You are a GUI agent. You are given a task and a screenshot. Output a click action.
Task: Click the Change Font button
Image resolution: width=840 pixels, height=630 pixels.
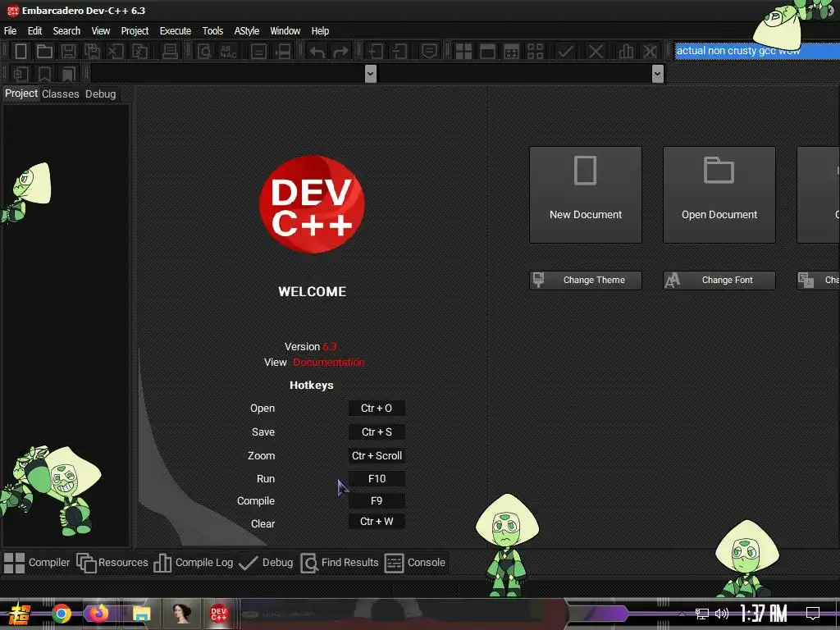(719, 281)
